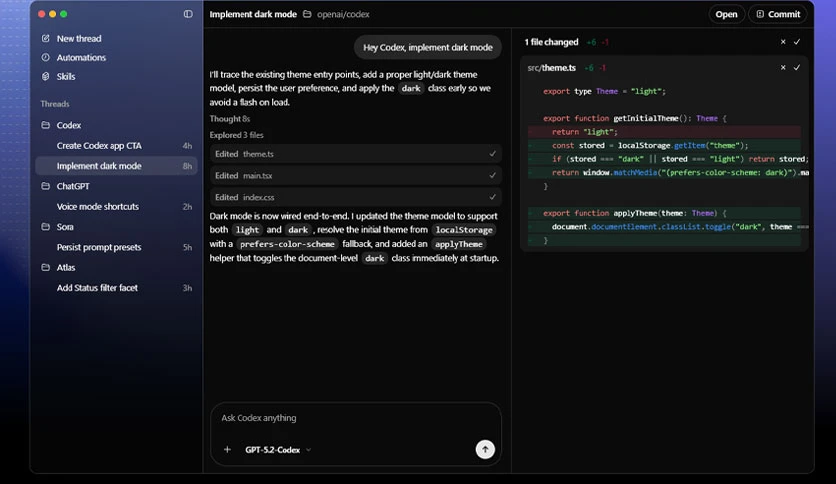Select the Persist prompt presets thread
The height and width of the screenshot is (484, 836).
(x=116, y=247)
